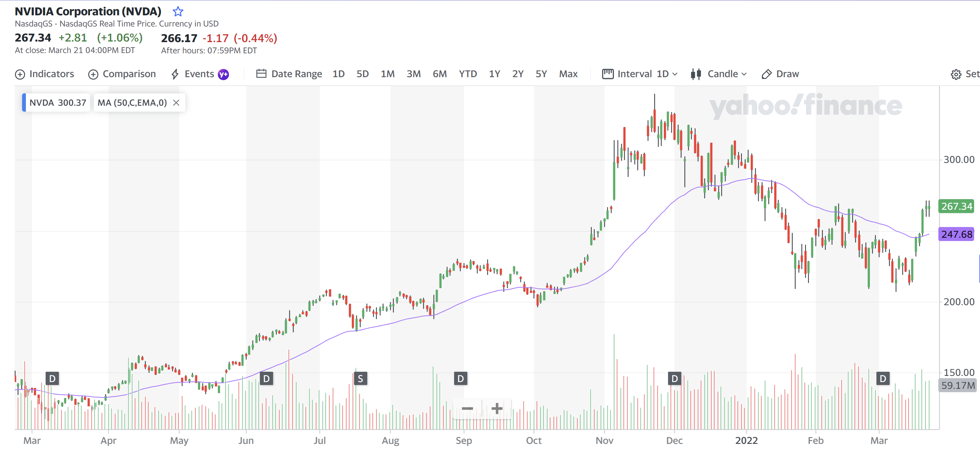This screenshot has height=461, width=980.
Task: Select the 2Y range
Action: pos(517,74)
